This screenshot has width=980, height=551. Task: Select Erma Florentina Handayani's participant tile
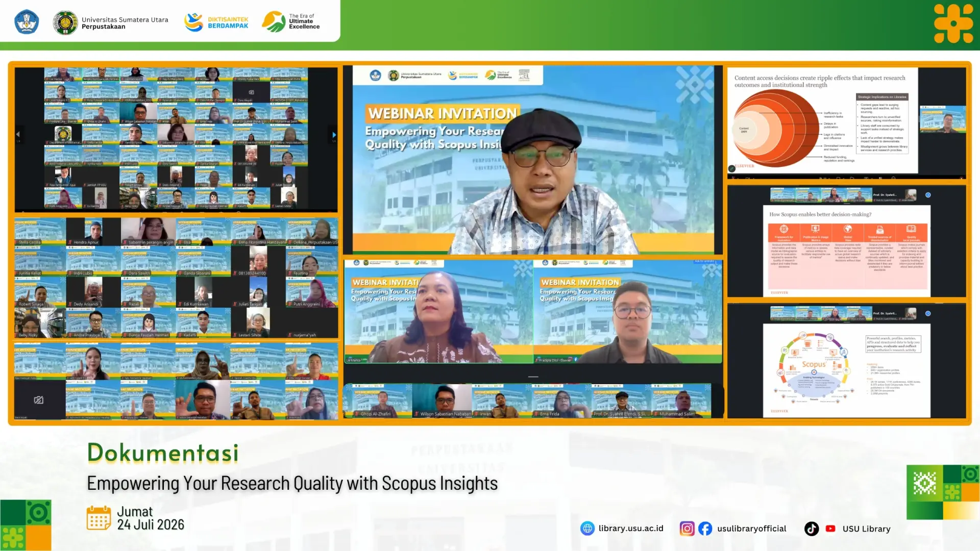click(258, 232)
